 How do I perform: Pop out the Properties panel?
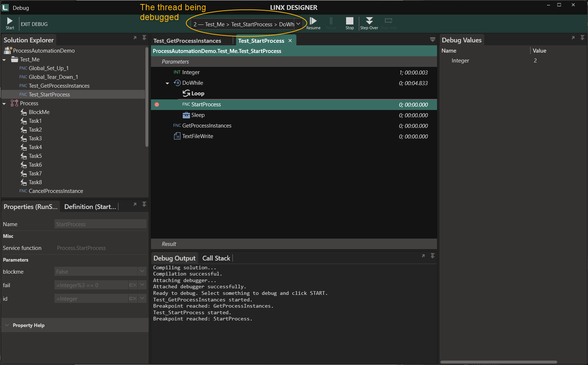point(135,204)
